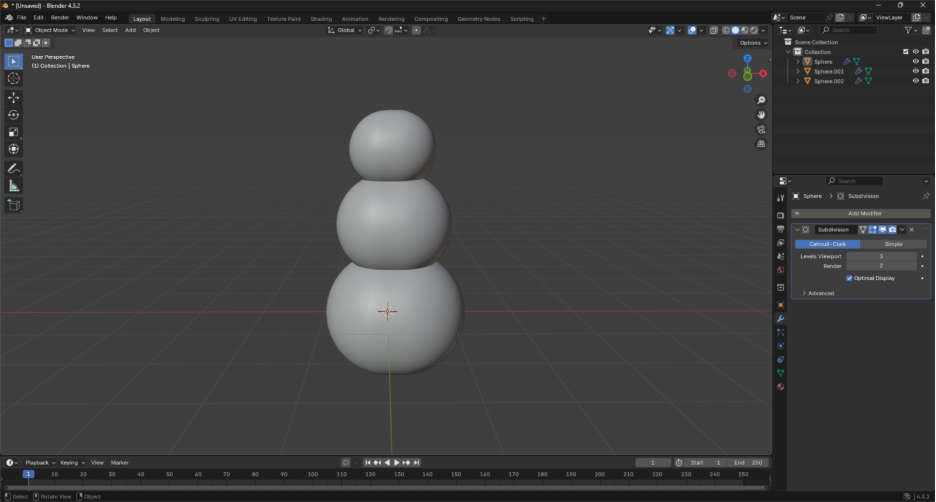The image size is (936, 502).
Task: Expand the Sphere item in outliner
Action: pos(797,62)
